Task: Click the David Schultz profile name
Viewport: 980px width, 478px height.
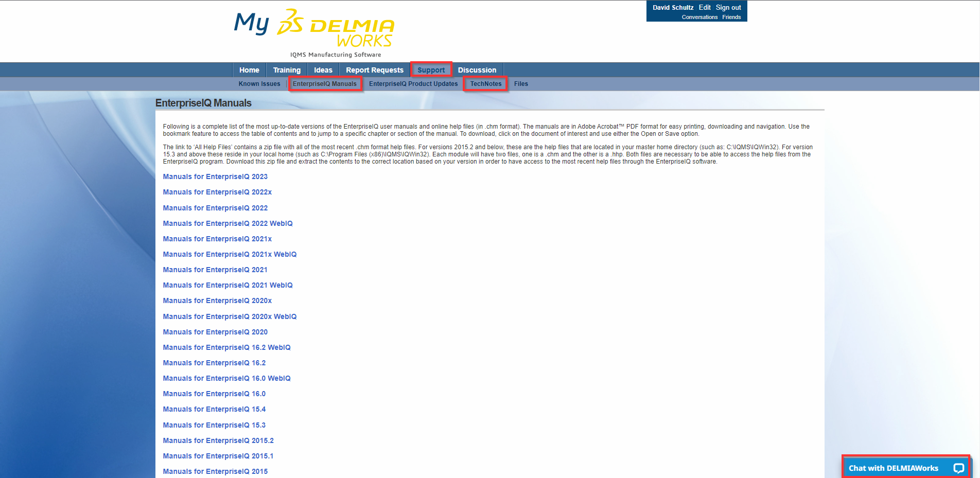Action: point(673,8)
